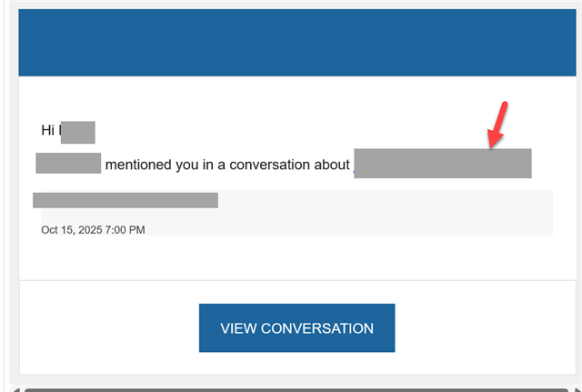
Task: Click the redacted recipient name after 'Hi'
Action: click(x=78, y=131)
